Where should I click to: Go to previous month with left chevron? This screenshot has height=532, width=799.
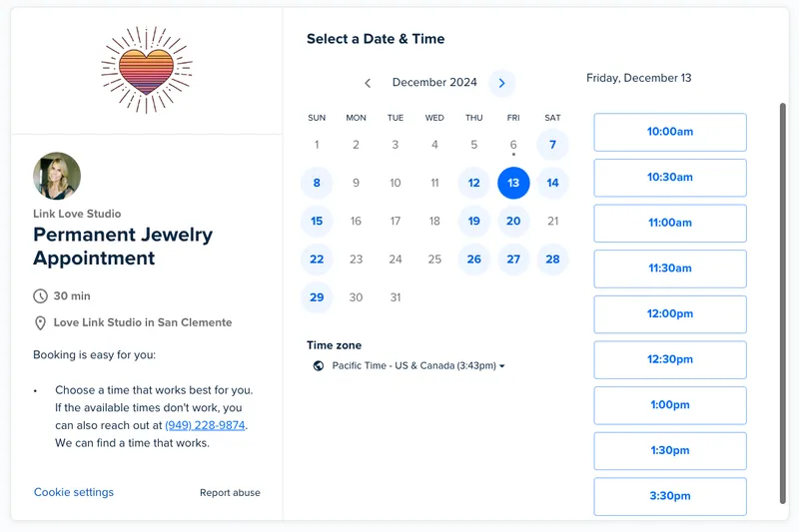(x=368, y=83)
